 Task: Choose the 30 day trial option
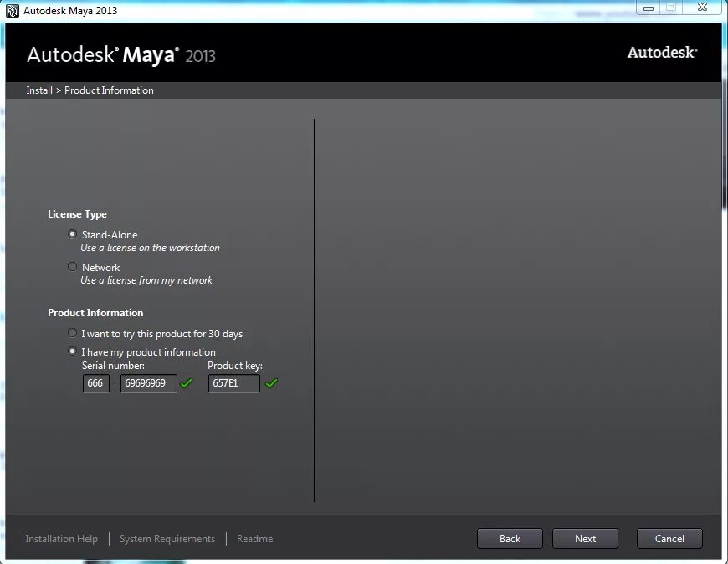tap(72, 333)
